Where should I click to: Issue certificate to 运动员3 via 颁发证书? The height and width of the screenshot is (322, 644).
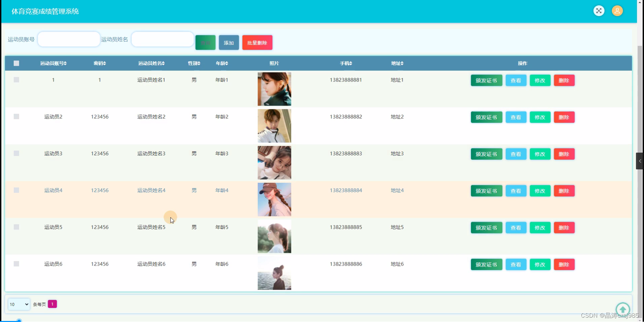486,154
